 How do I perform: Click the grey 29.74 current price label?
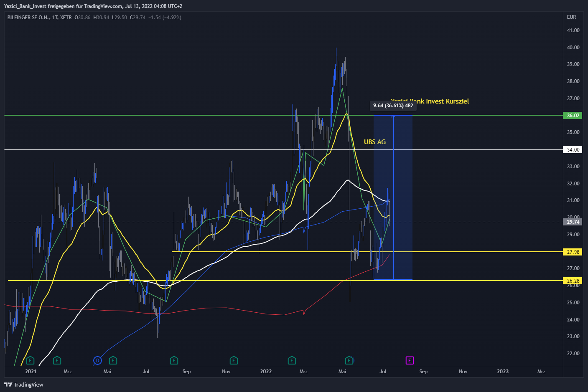[573, 222]
